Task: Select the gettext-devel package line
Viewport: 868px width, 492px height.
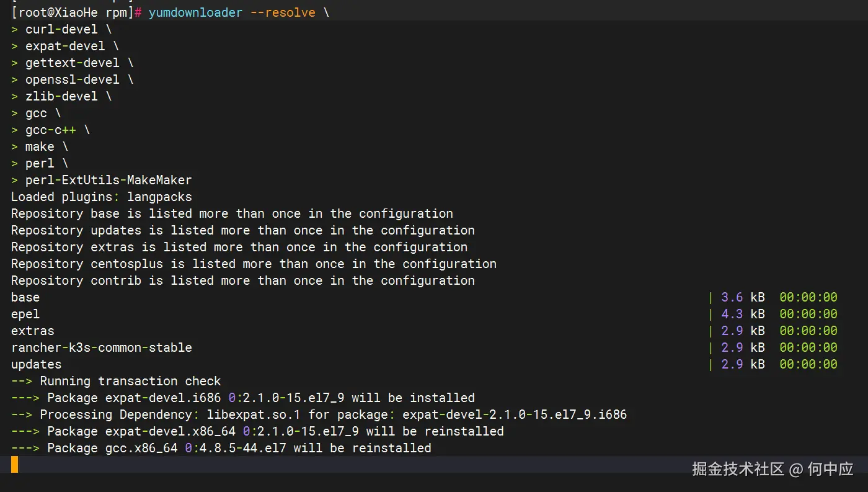Action: [73, 63]
